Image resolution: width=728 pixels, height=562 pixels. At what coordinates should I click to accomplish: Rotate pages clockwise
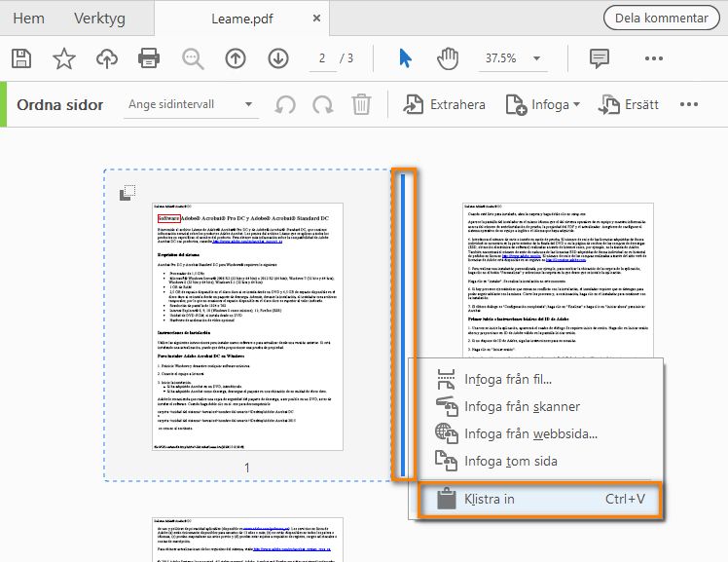pos(323,104)
